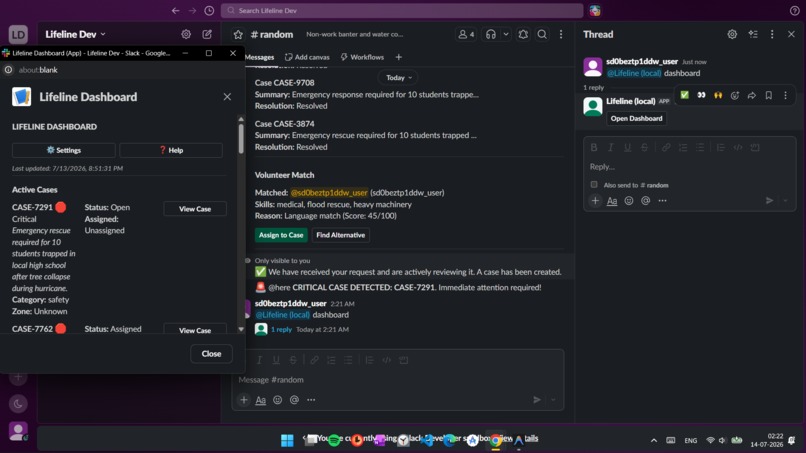Open Windows Start menu
This screenshot has width=806, height=453.
(287, 441)
